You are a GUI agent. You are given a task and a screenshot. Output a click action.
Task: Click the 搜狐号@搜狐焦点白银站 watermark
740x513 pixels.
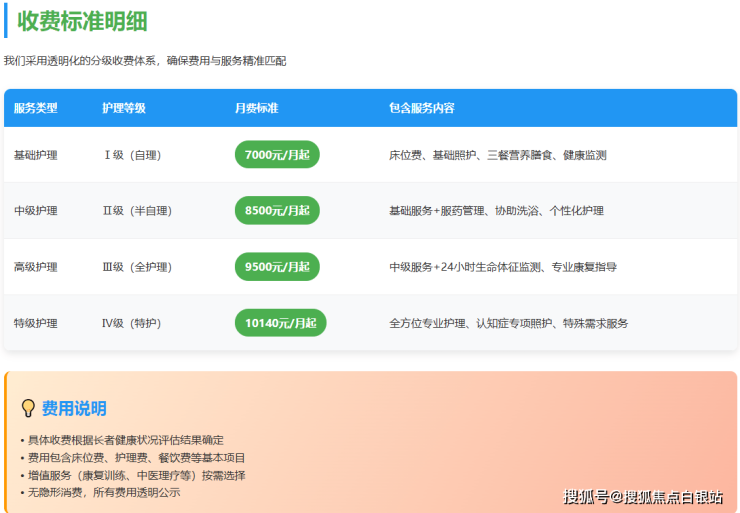[642, 496]
